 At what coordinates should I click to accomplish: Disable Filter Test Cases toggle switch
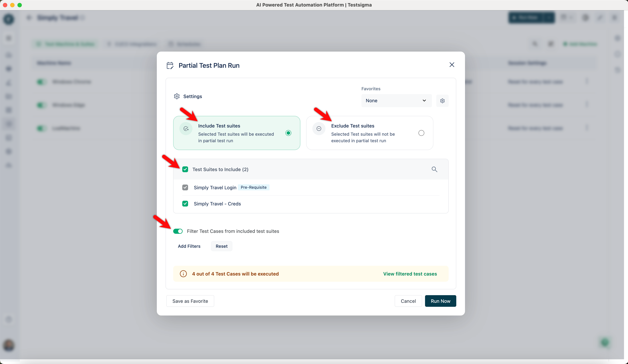178,231
